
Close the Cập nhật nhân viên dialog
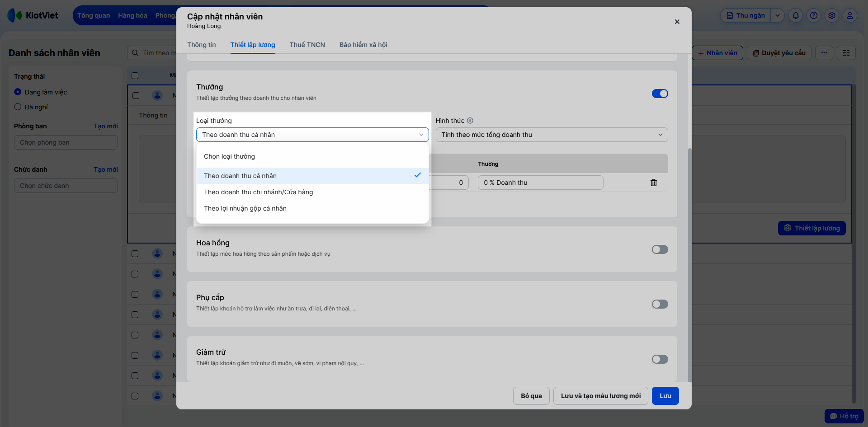point(677,22)
